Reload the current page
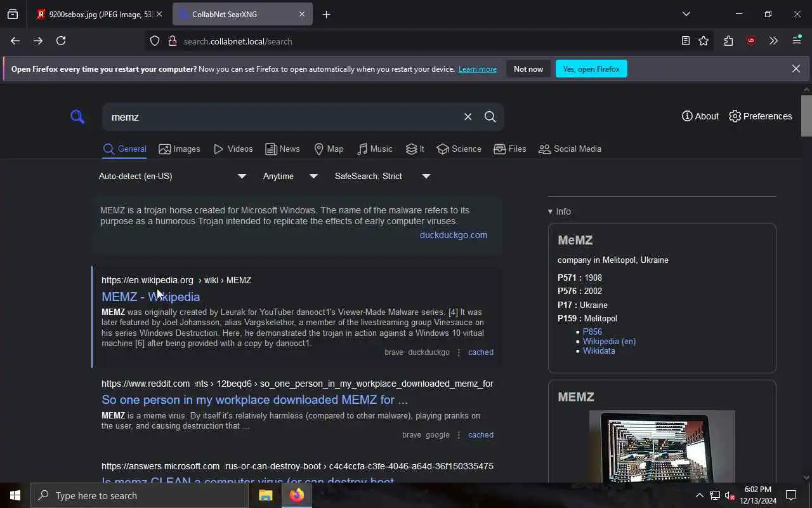812x508 pixels. tap(61, 41)
